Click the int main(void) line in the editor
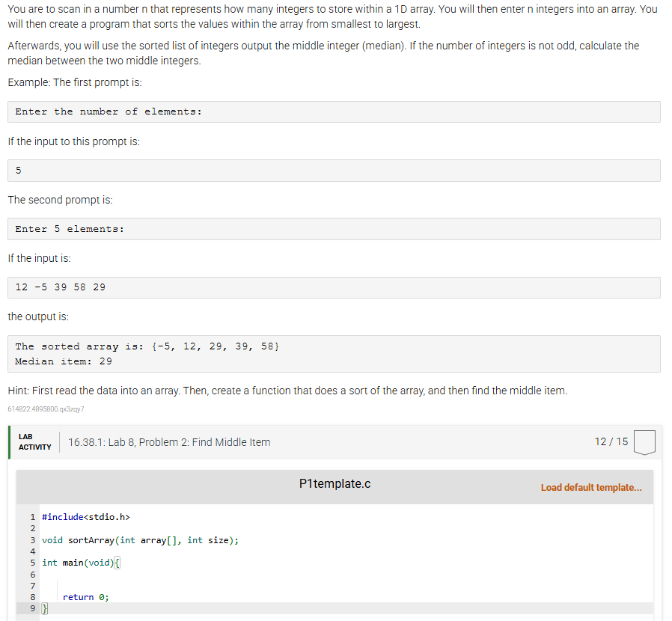 pyautogui.click(x=79, y=562)
